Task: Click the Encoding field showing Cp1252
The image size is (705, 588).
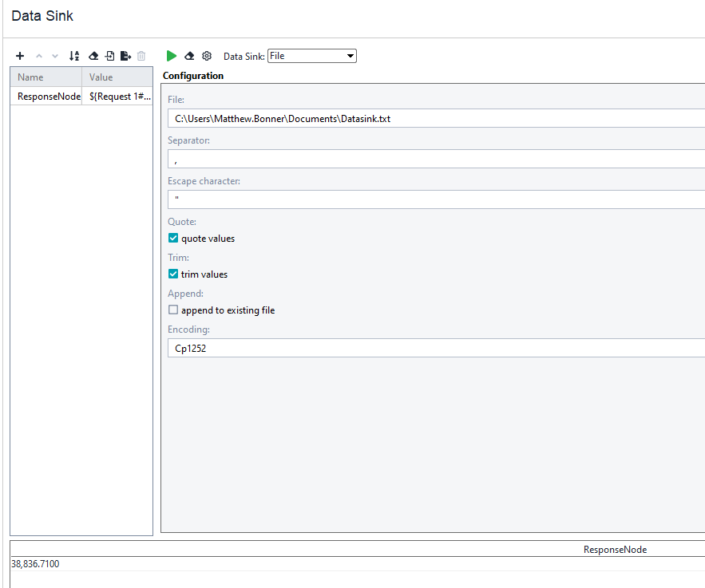Action: (436, 348)
